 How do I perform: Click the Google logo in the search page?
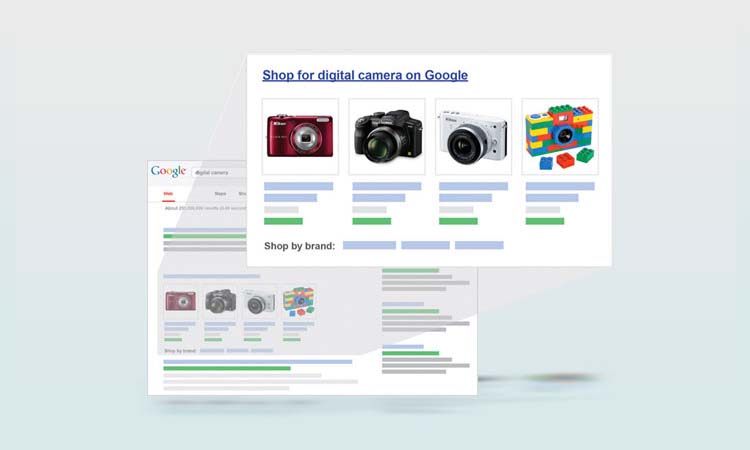(x=168, y=171)
